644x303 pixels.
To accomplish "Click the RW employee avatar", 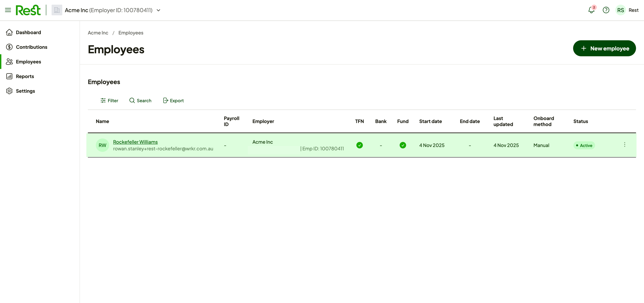I will pyautogui.click(x=102, y=145).
